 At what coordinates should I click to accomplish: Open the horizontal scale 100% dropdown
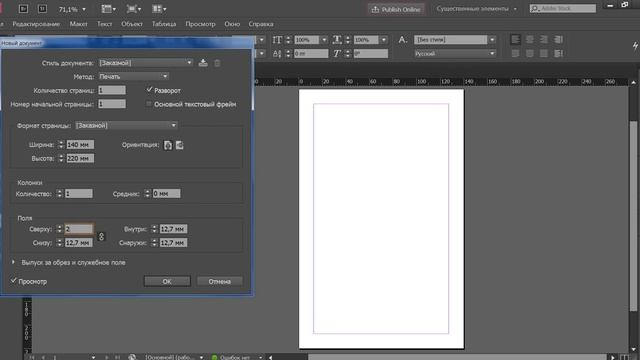tap(384, 40)
